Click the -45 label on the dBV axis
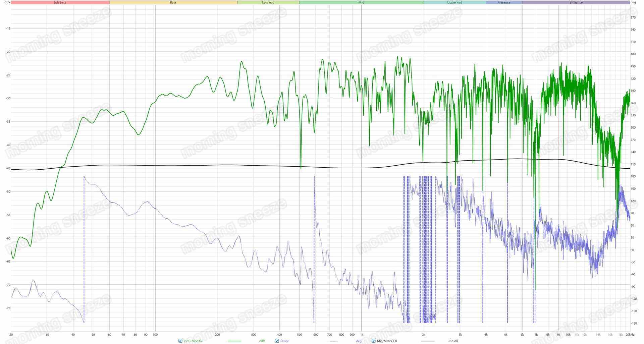The height and width of the screenshot is (344, 644). coord(8,168)
